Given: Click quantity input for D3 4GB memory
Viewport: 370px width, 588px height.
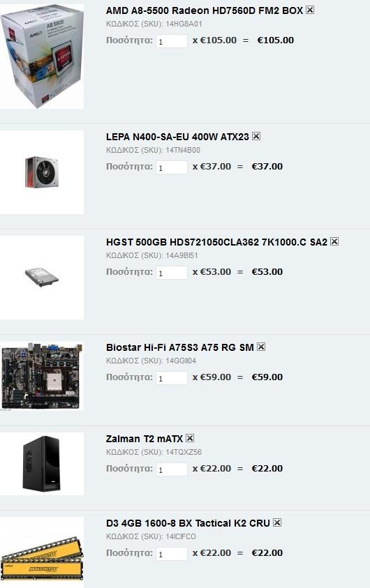Looking at the screenshot, I should coord(172,554).
